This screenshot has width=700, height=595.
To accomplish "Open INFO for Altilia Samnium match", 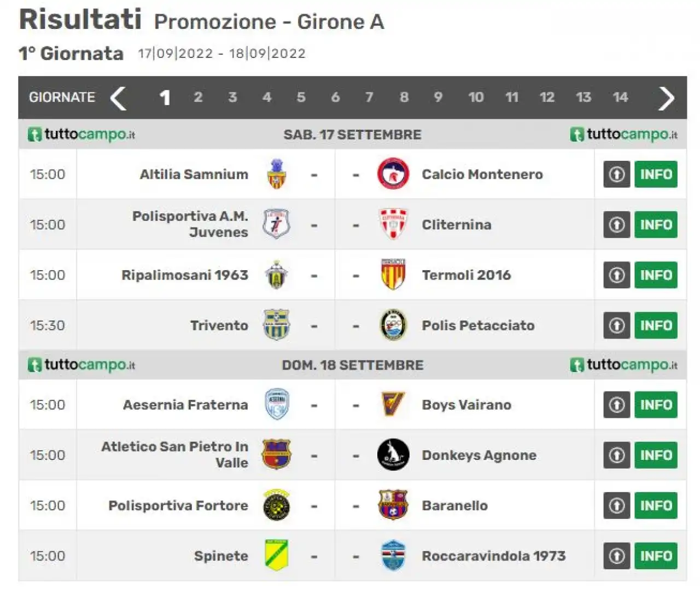I will [656, 174].
